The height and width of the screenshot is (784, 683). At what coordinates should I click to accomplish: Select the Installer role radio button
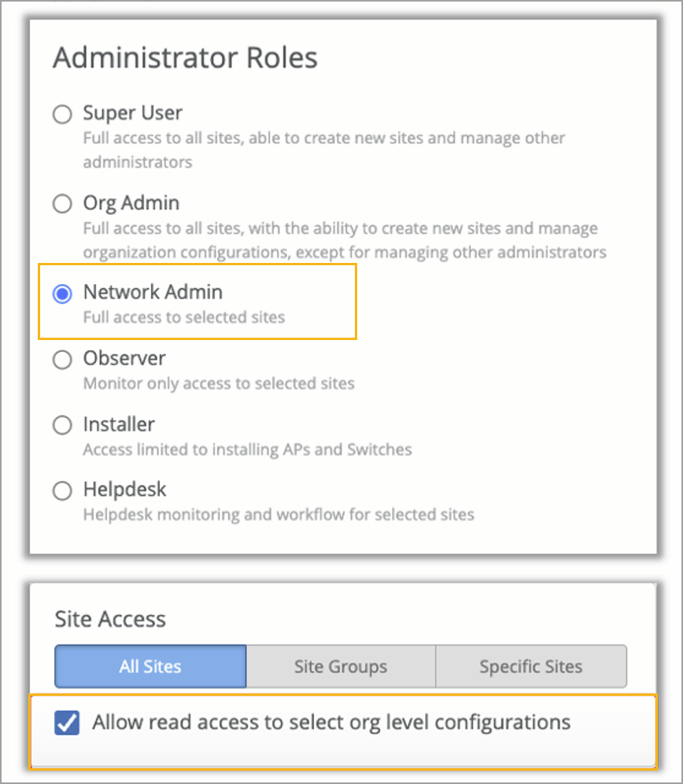pyautogui.click(x=62, y=426)
